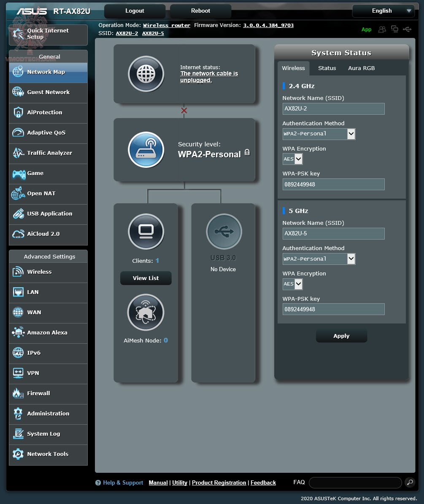424x504 pixels.
Task: Open the Feedback link
Action: 263,482
